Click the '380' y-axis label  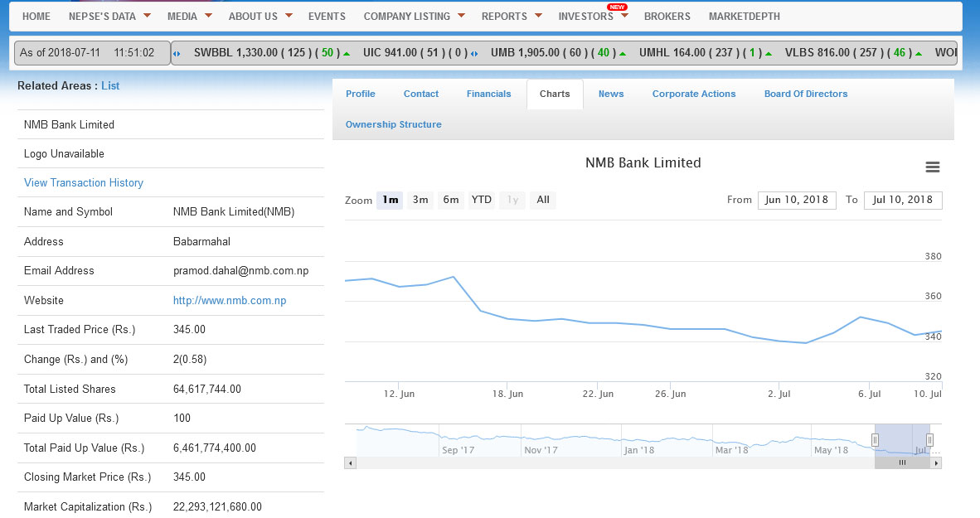click(933, 256)
